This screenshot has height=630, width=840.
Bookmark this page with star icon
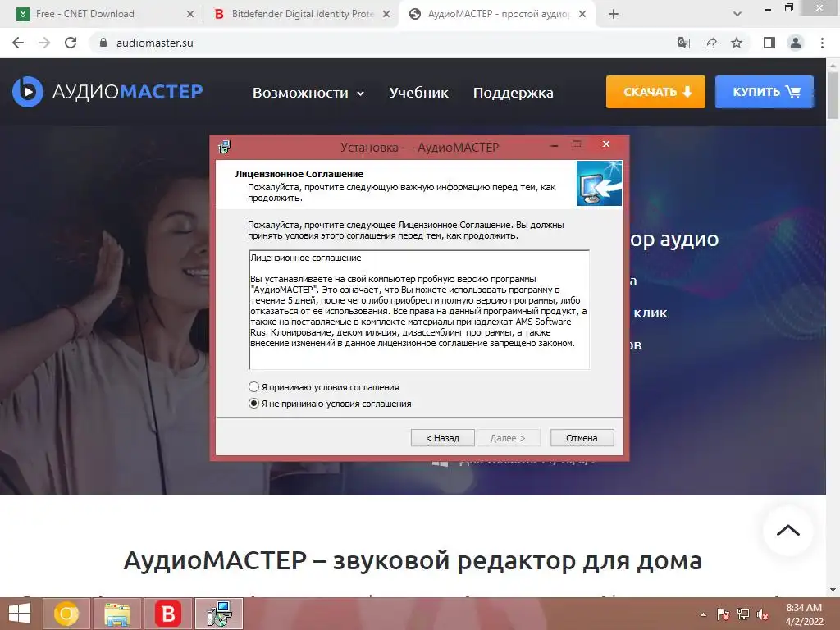tap(737, 43)
